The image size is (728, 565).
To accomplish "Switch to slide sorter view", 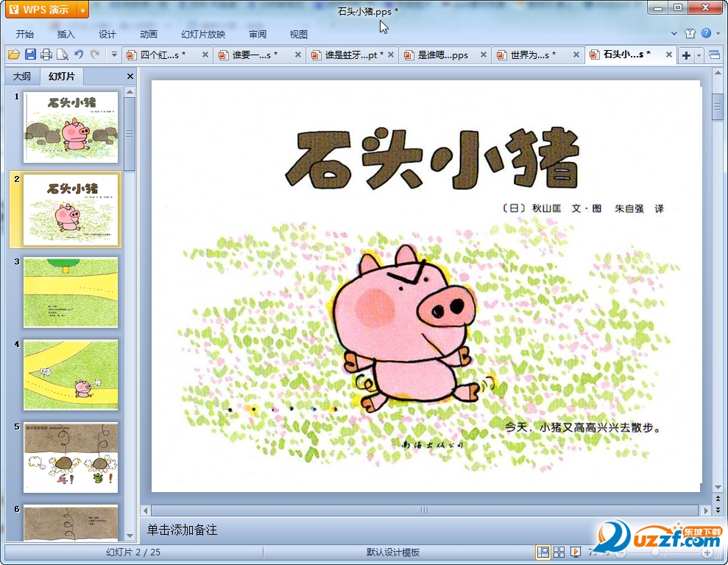I will tap(559, 552).
